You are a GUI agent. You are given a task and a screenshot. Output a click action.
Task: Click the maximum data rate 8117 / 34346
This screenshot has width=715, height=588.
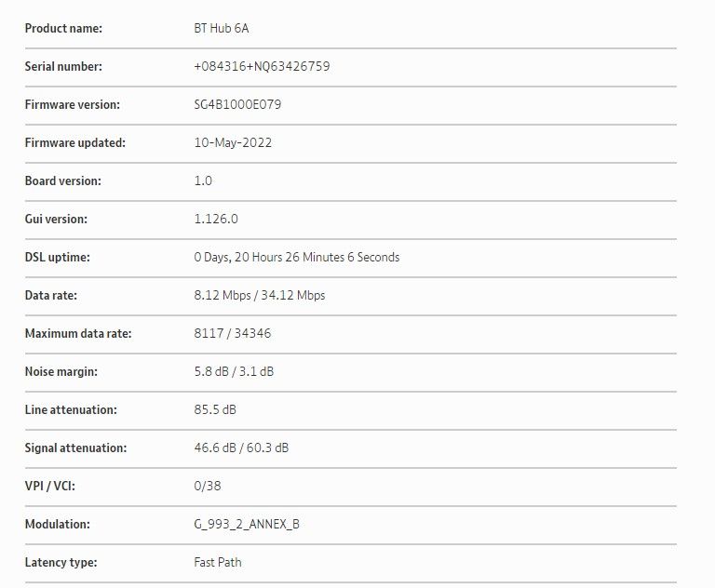[x=233, y=334]
